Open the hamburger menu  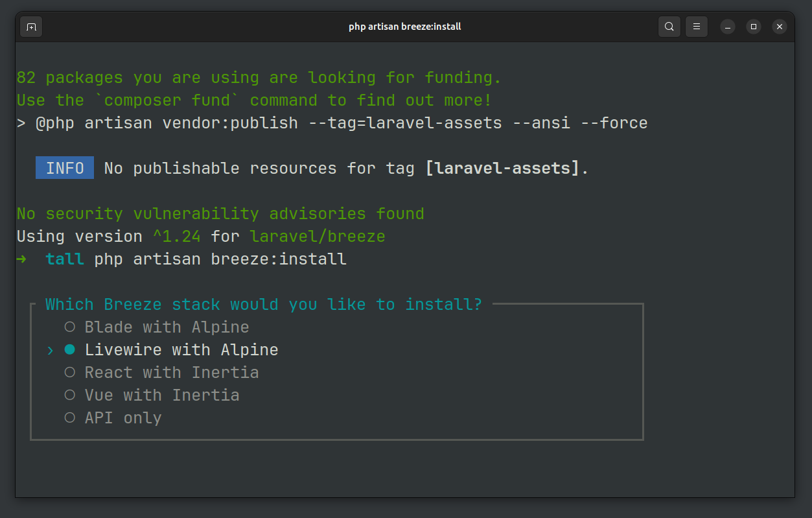(x=697, y=27)
